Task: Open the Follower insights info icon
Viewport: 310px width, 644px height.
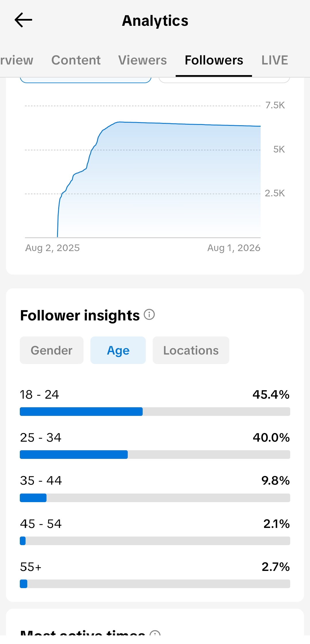Action: [149, 314]
